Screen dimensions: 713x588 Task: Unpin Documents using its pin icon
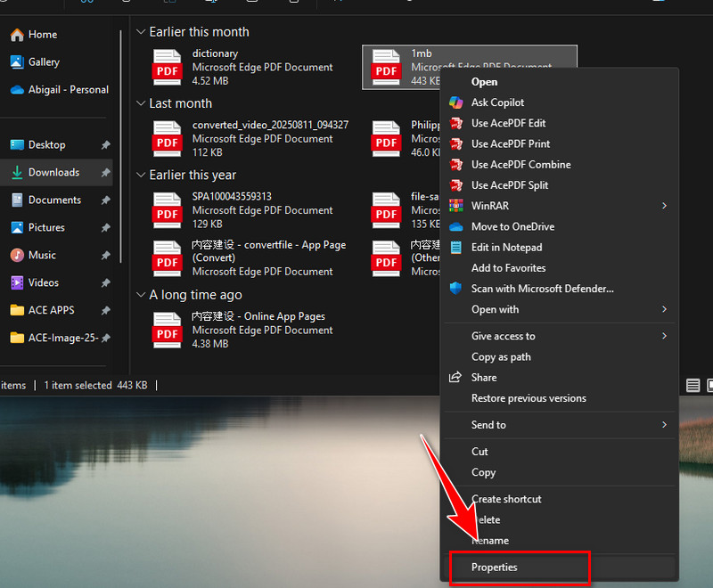click(x=105, y=200)
